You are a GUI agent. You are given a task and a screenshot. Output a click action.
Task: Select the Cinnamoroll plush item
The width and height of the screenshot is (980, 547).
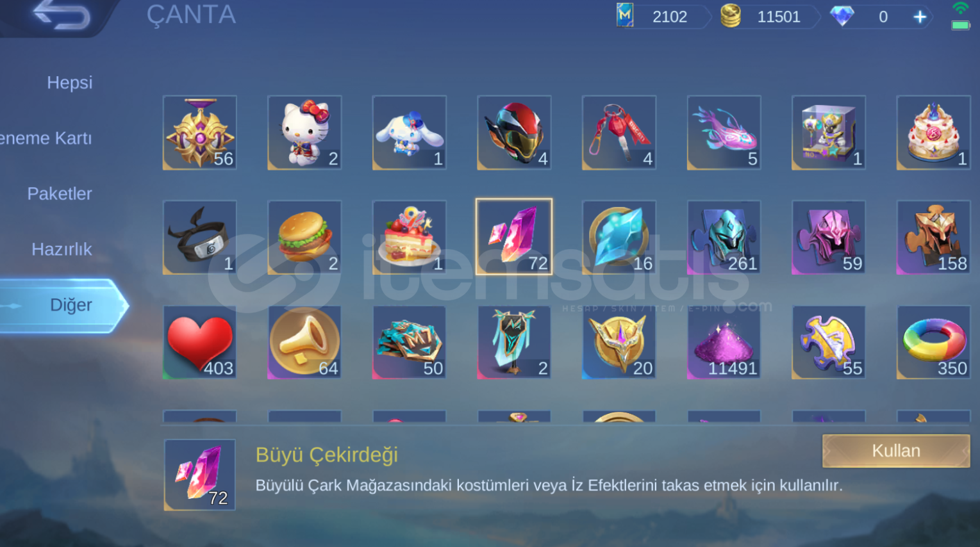coord(410,133)
